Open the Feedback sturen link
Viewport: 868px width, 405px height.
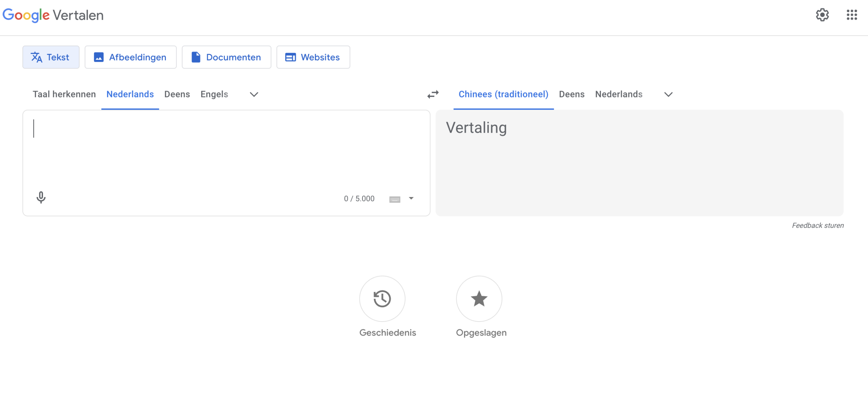tap(817, 225)
